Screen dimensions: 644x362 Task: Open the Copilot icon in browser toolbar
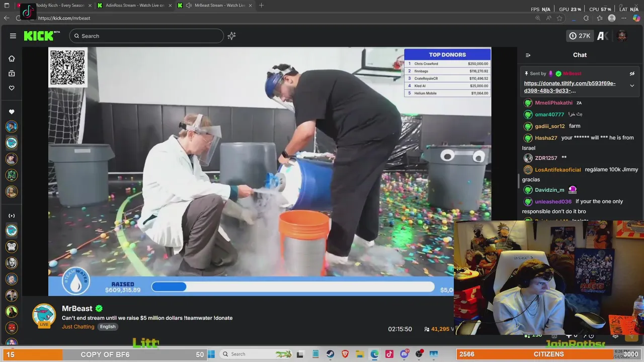pyautogui.click(x=636, y=18)
